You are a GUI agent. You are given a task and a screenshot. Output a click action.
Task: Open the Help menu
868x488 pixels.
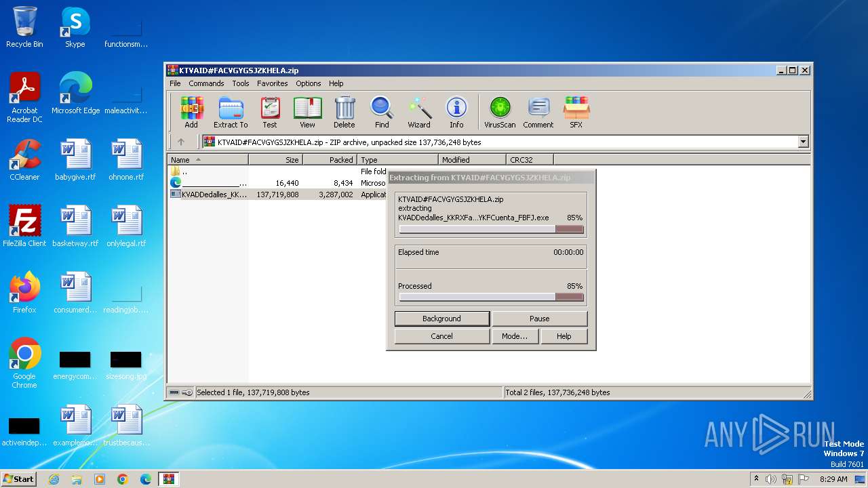click(336, 83)
